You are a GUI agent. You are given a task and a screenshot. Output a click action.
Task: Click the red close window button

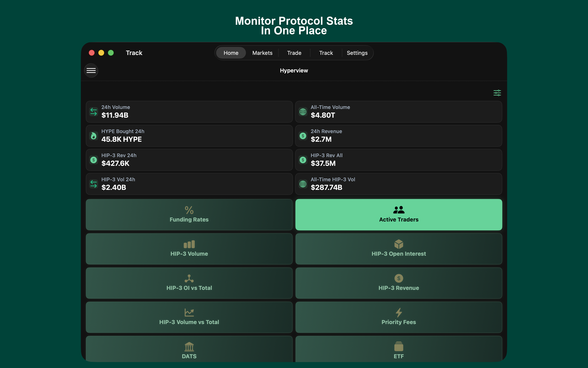point(92,53)
